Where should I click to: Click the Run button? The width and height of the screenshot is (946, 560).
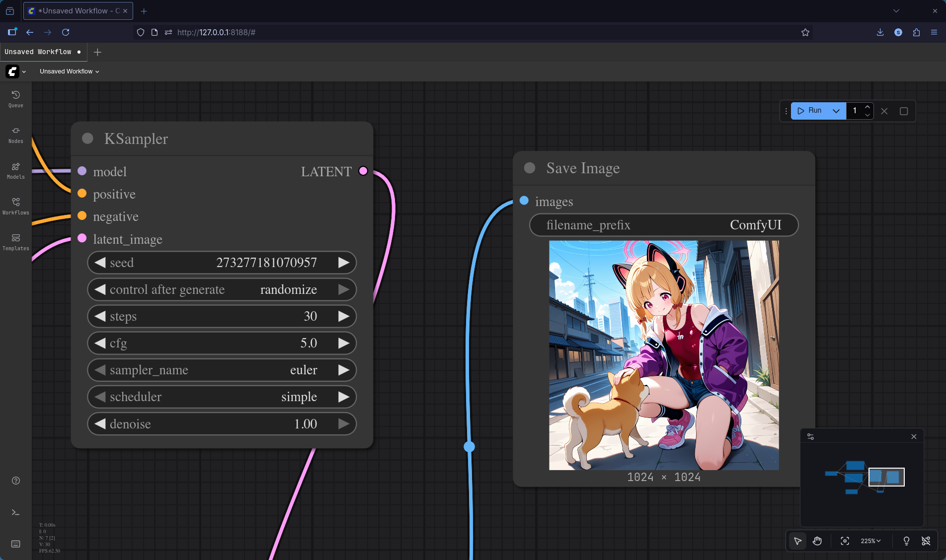(810, 111)
